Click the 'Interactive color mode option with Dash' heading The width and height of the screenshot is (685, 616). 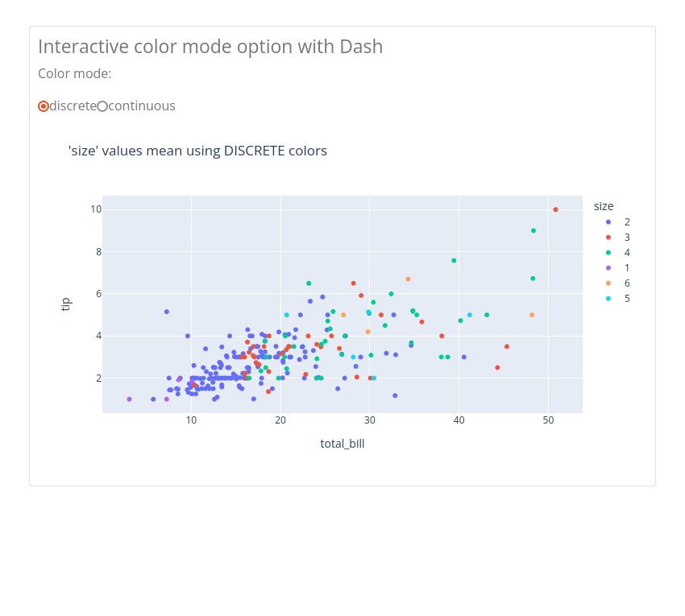(210, 47)
